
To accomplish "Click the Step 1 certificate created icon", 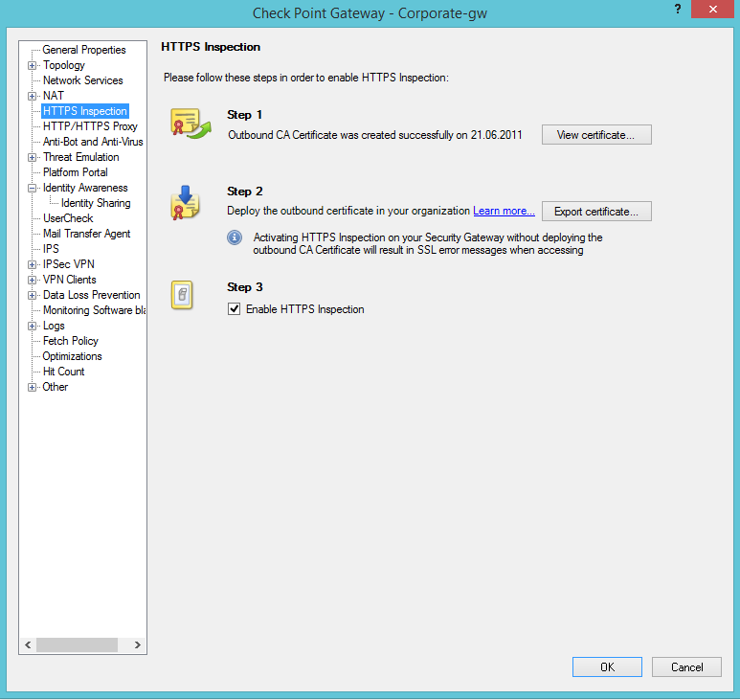I will [191, 124].
